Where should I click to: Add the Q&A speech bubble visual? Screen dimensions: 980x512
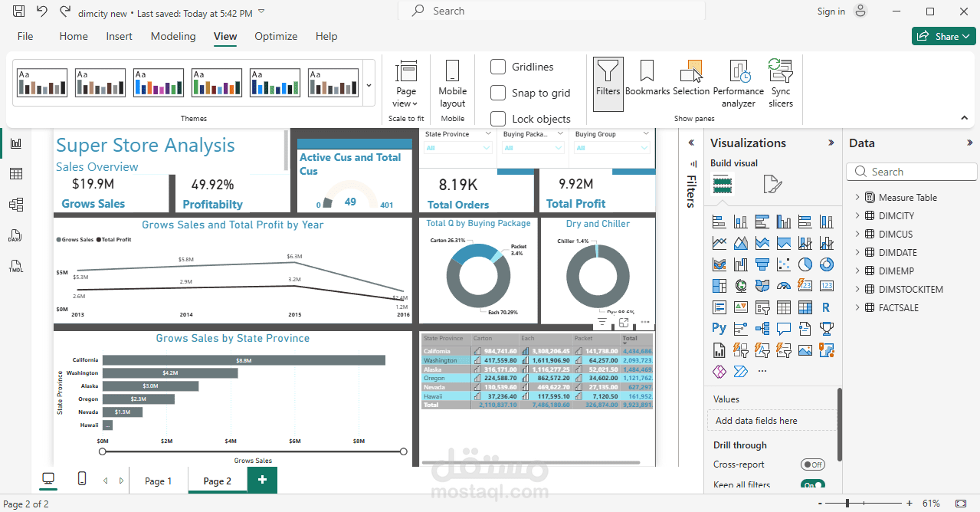tap(783, 328)
